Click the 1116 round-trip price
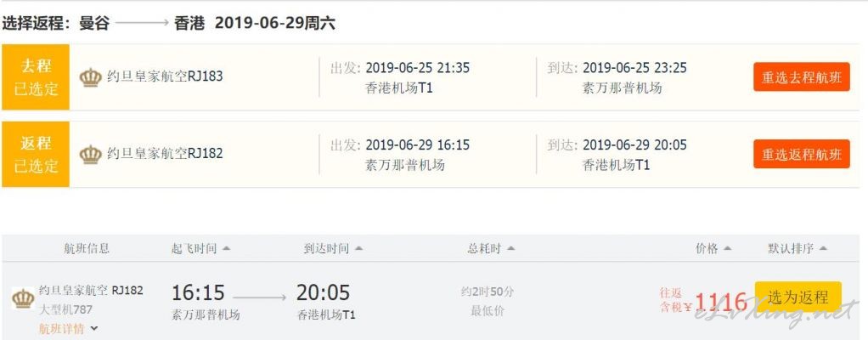The width and height of the screenshot is (868, 340). [721, 303]
